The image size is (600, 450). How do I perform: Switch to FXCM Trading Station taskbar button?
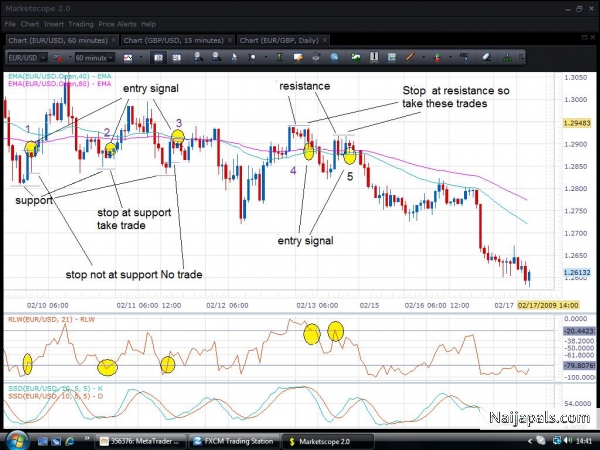point(234,441)
